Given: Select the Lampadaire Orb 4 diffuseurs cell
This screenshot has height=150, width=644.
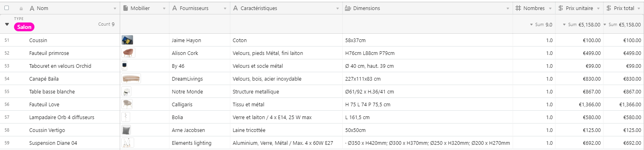Looking at the screenshot, I should [x=62, y=117].
